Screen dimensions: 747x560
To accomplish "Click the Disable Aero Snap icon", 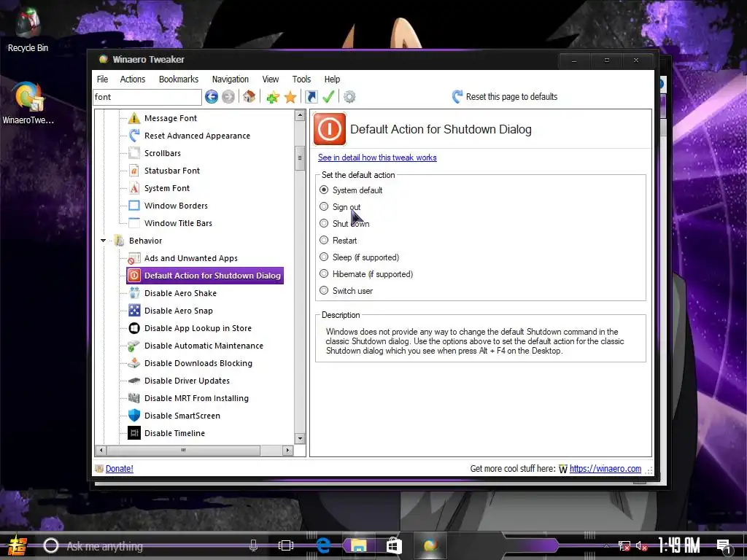I will tap(134, 311).
